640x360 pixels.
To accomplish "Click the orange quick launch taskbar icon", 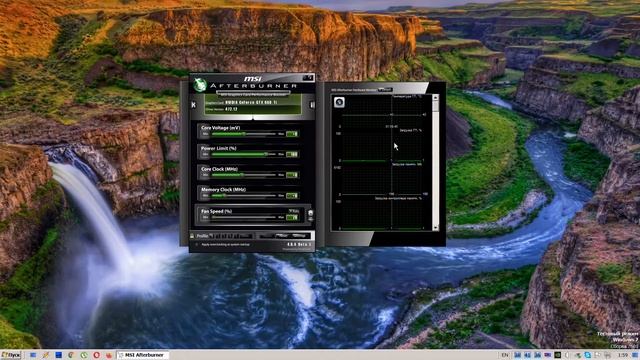I will [x=46, y=355].
